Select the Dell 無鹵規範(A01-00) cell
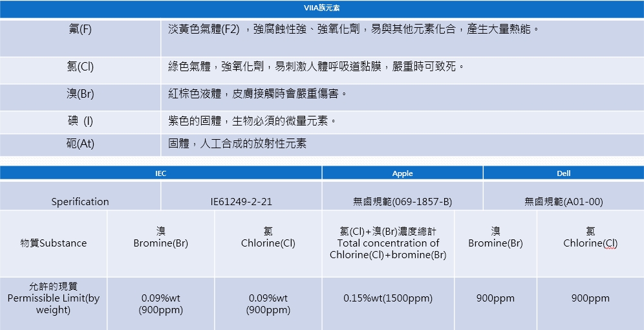The width and height of the screenshot is (644, 330). pyautogui.click(x=563, y=201)
